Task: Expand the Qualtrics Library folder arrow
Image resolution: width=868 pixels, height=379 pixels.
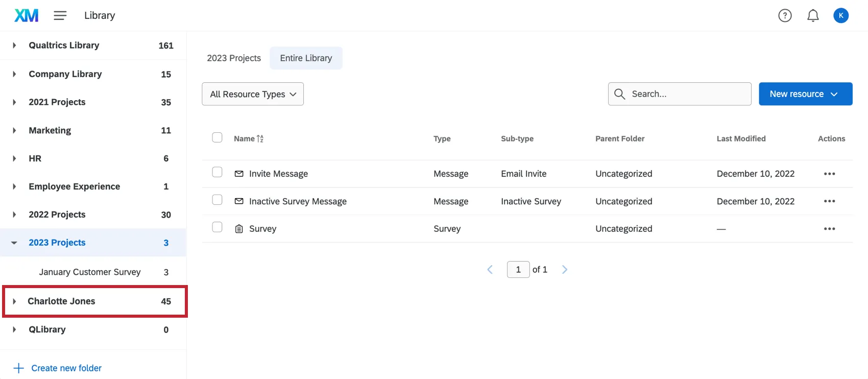Action: click(x=14, y=45)
